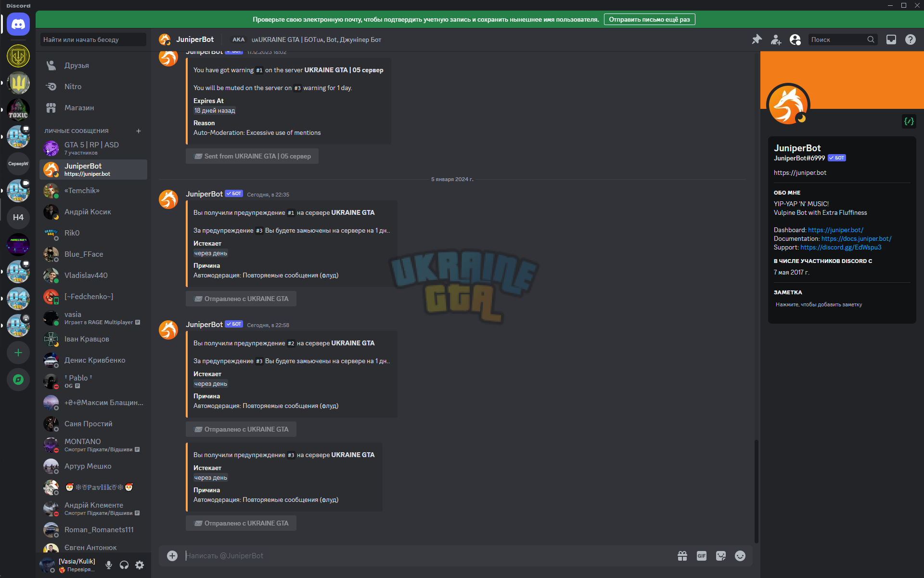Open GTA 5 | RP | ASD group chat

(93, 148)
